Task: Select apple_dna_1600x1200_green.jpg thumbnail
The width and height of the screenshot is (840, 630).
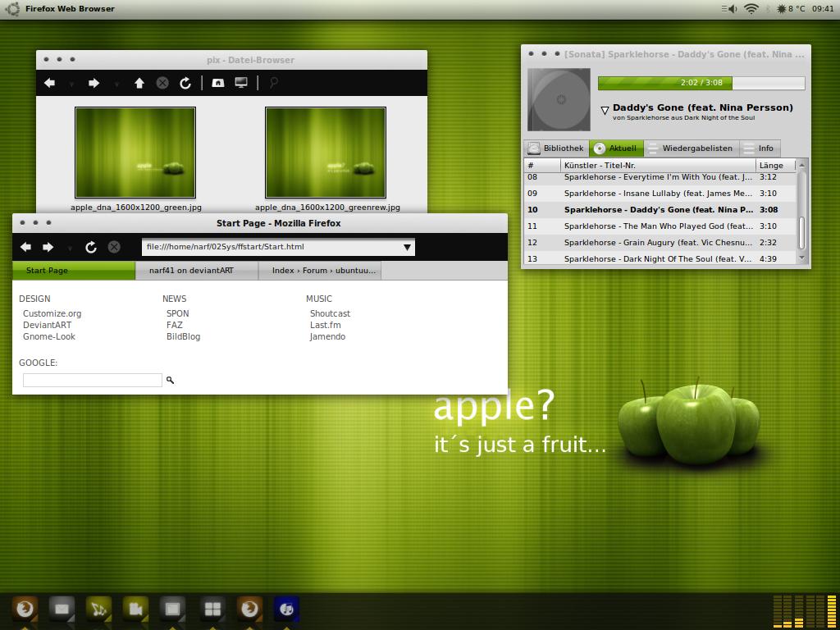Action: (135, 153)
